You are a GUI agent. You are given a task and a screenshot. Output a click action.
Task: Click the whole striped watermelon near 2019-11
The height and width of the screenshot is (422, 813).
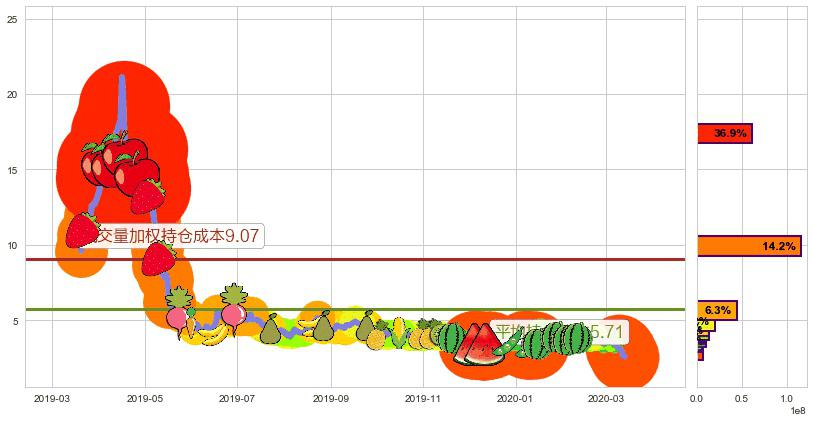click(449, 337)
